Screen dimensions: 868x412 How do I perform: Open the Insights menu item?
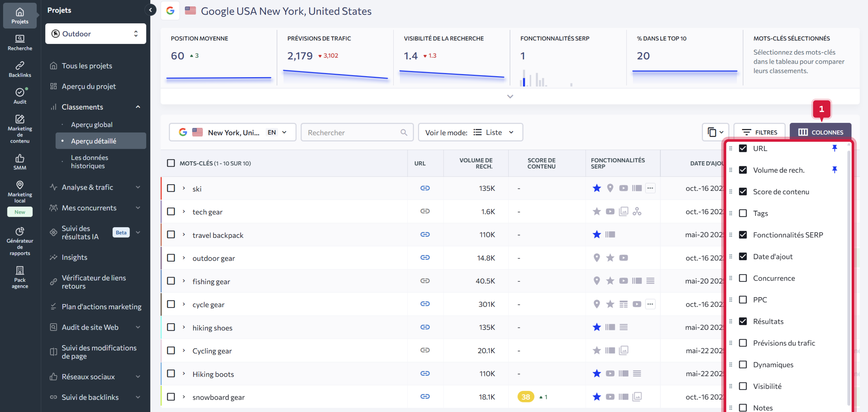point(74,257)
